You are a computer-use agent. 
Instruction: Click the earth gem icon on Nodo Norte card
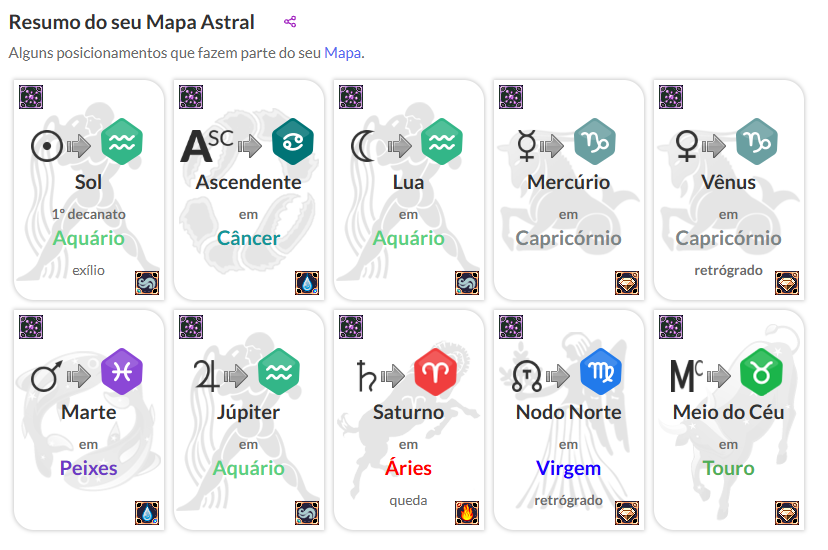pyautogui.click(x=627, y=513)
